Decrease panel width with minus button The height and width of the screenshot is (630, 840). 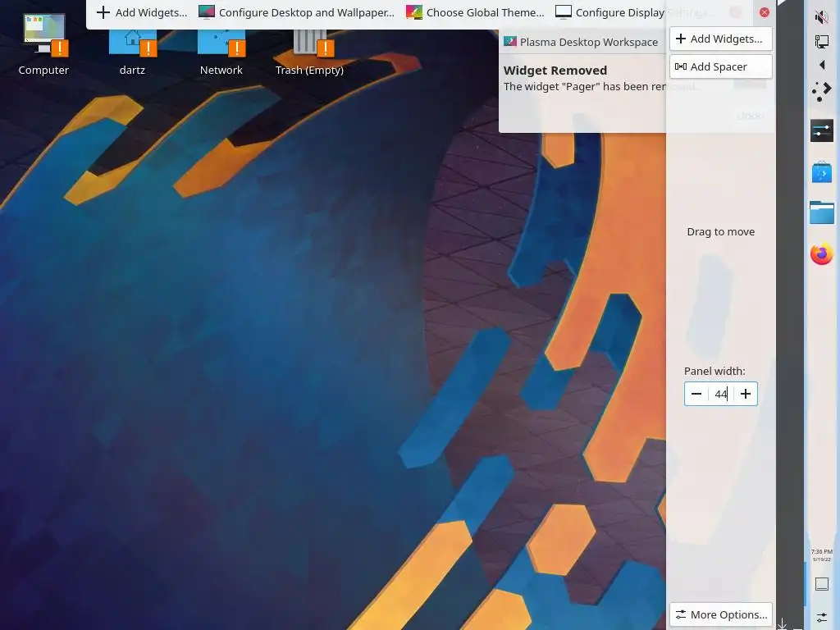tap(696, 394)
